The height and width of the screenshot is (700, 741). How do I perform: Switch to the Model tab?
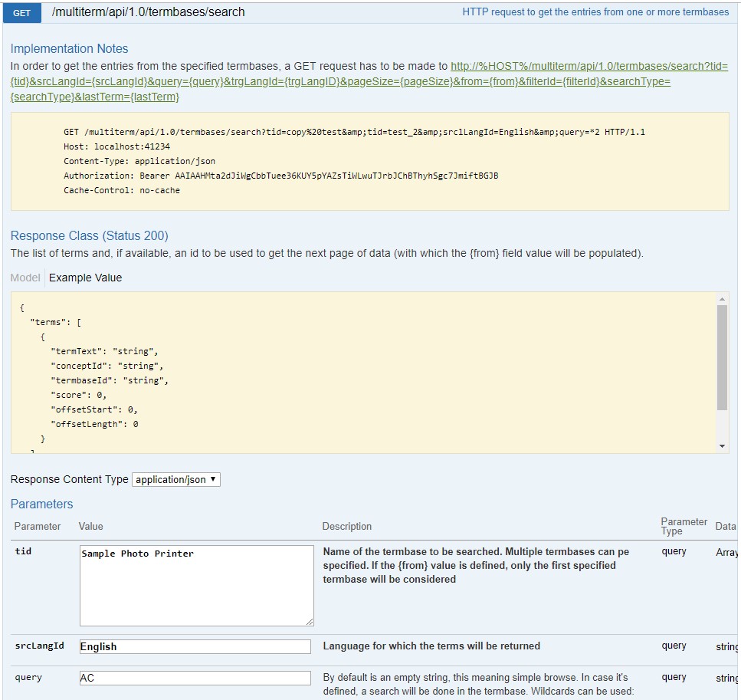pos(25,278)
